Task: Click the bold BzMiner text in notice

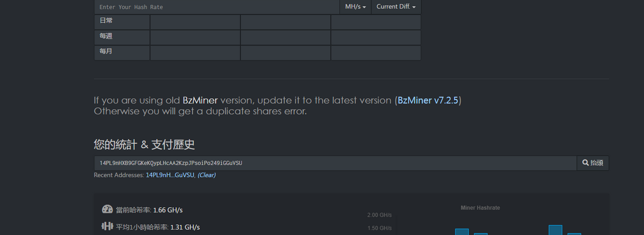Action: coord(200,100)
